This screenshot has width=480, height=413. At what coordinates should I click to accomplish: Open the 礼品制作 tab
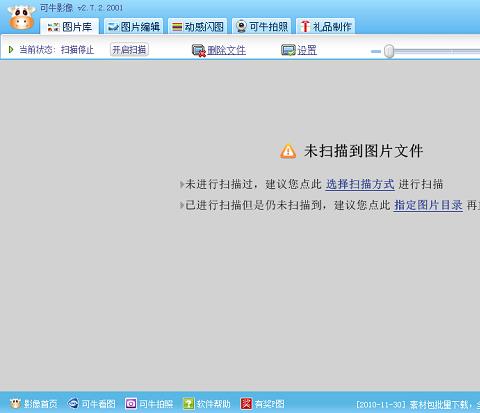click(326, 26)
